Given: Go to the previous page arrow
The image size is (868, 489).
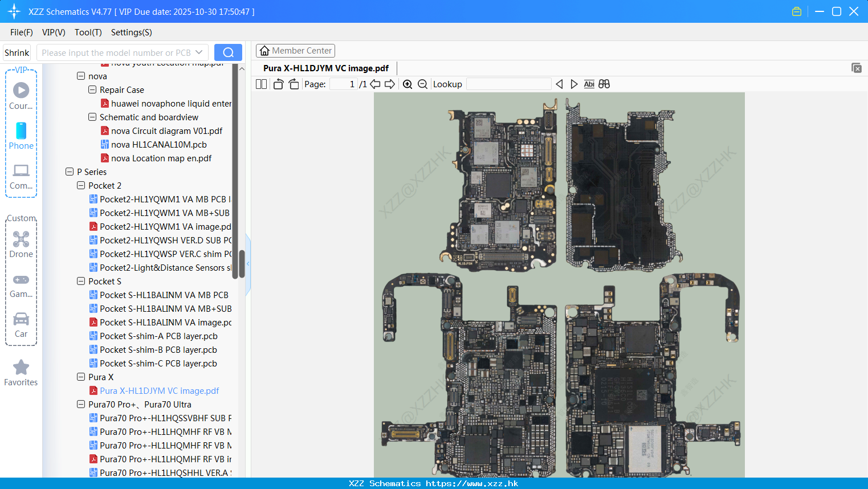Looking at the screenshot, I should (x=375, y=84).
